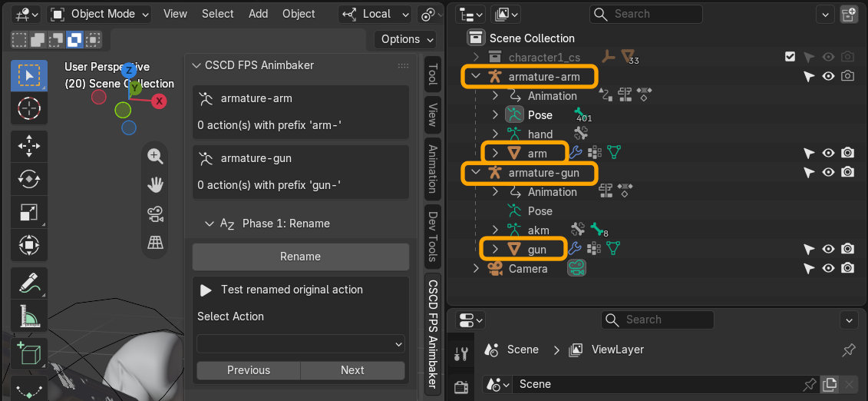The height and width of the screenshot is (401, 868).
Task: Collapse the armature-gun tree item
Action: pyautogui.click(x=475, y=173)
